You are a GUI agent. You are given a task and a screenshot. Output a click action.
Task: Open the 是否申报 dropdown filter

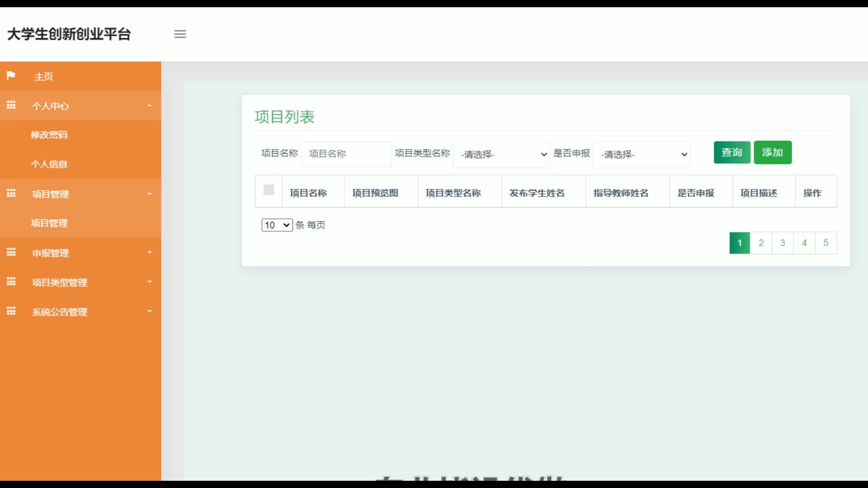coord(642,155)
